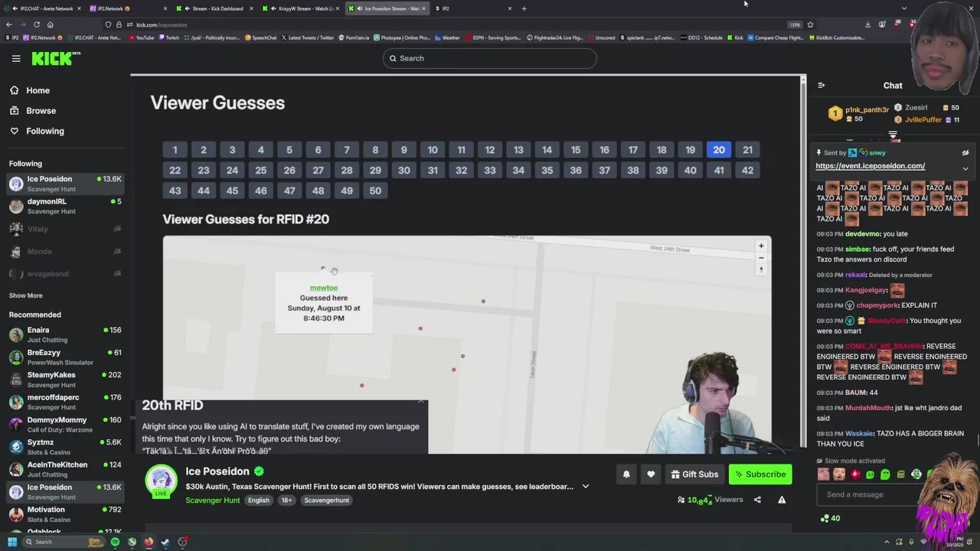Expand the pinned message chevron
Image resolution: width=980 pixels, height=551 pixels.
pos(965,168)
